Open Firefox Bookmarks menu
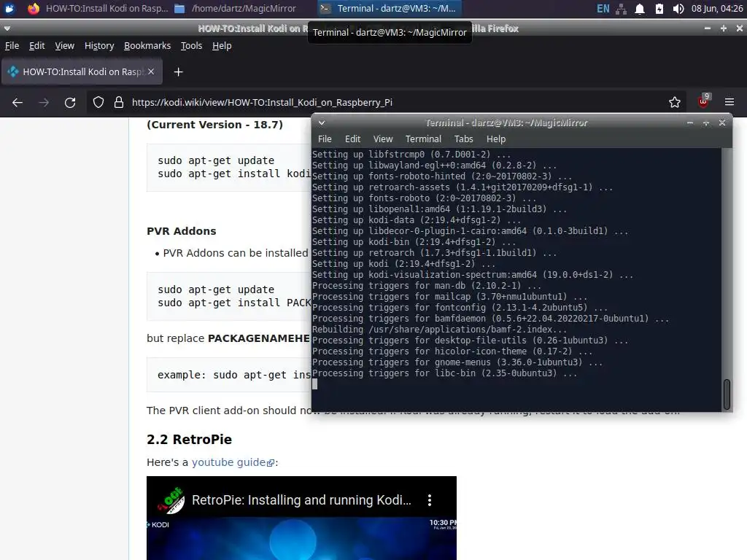The height and width of the screenshot is (560, 747). (147, 46)
